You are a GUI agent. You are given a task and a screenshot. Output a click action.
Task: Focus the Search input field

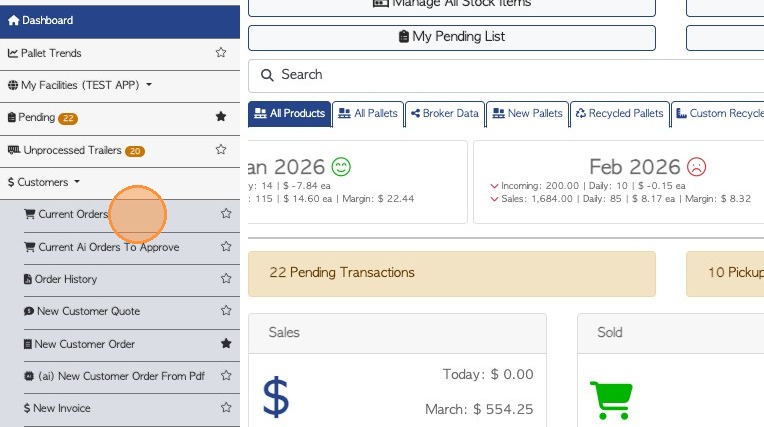[500, 75]
